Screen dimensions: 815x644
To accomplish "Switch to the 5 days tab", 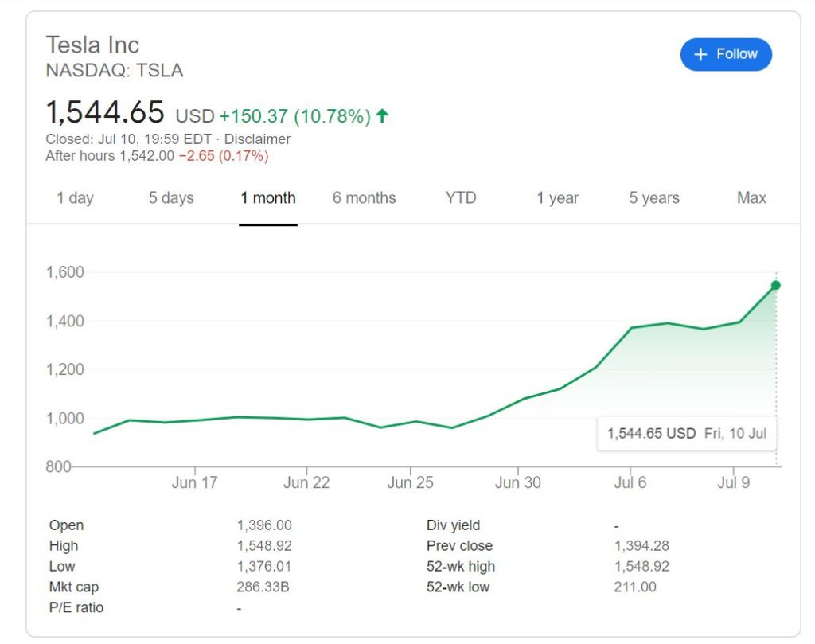I will pyautogui.click(x=171, y=198).
